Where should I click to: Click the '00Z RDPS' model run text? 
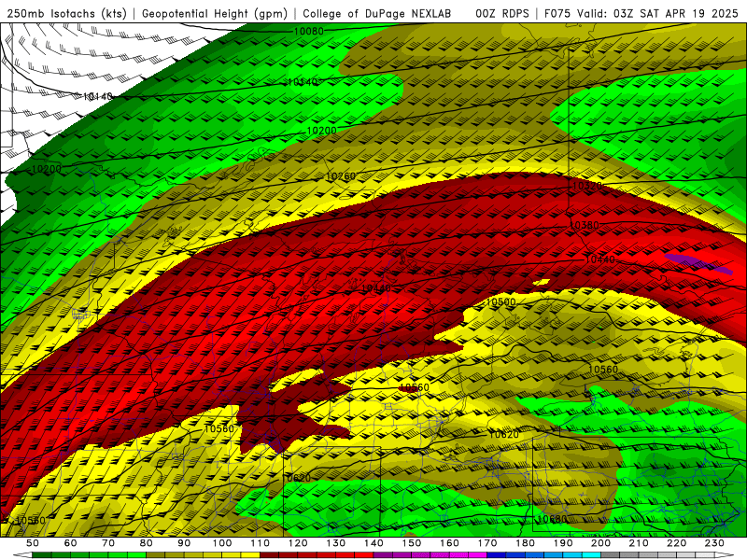[502, 13]
